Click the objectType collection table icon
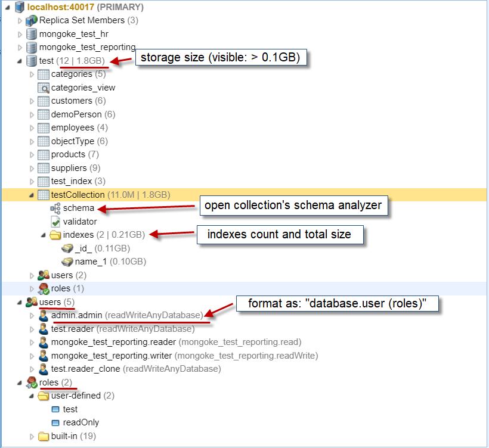 click(44, 141)
